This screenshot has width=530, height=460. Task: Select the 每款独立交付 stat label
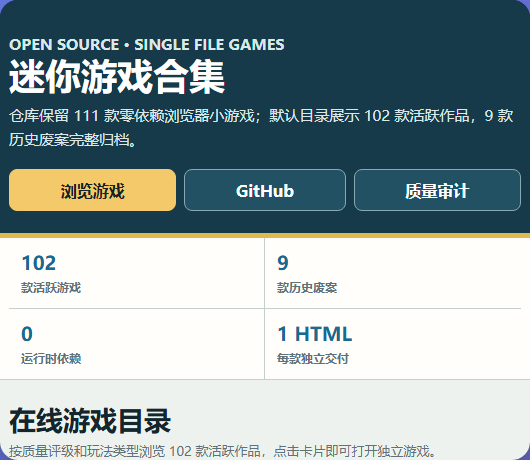coord(313,359)
